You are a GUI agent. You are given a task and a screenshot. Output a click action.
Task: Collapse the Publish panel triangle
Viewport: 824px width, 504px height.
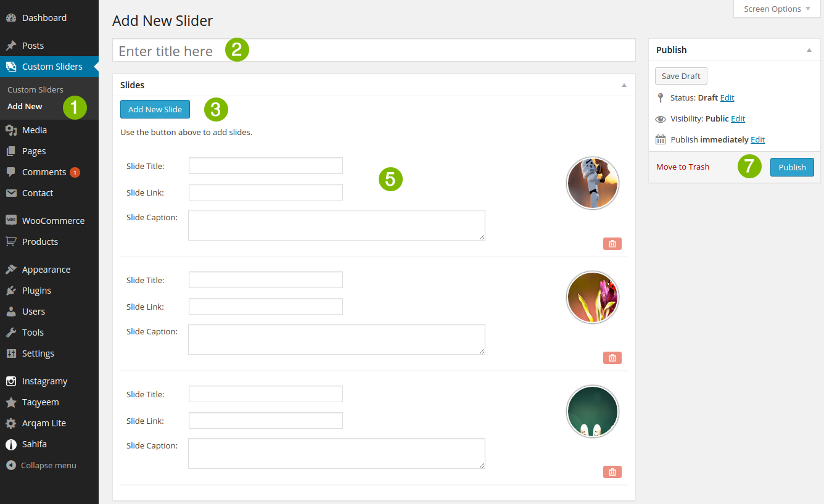tap(809, 50)
